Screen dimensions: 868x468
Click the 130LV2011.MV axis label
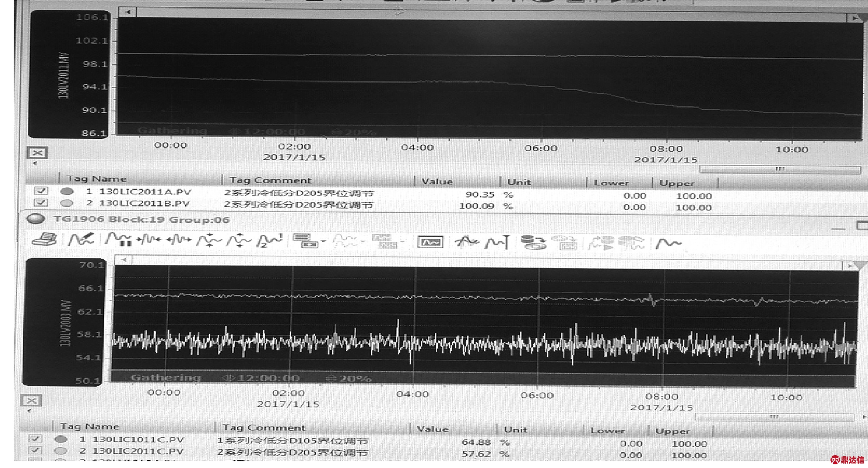pos(64,75)
